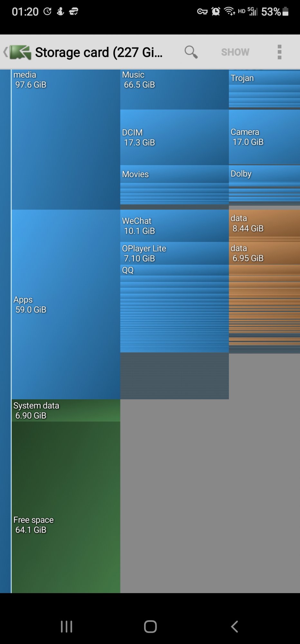This screenshot has height=644, width=300.
Task: Tap the Android back navigation button
Action: coord(235,626)
